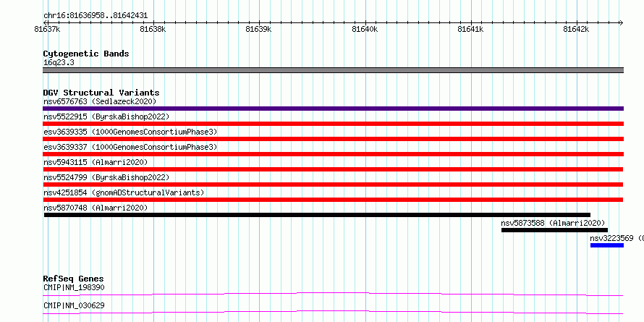
Task: Open variant nsv5870748 (Almarri2020) label
Action: click(x=96, y=208)
